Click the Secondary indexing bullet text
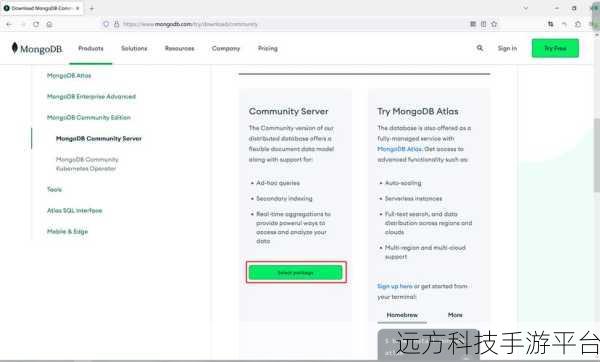Viewport: 600px width, 362px height. pyautogui.click(x=284, y=199)
